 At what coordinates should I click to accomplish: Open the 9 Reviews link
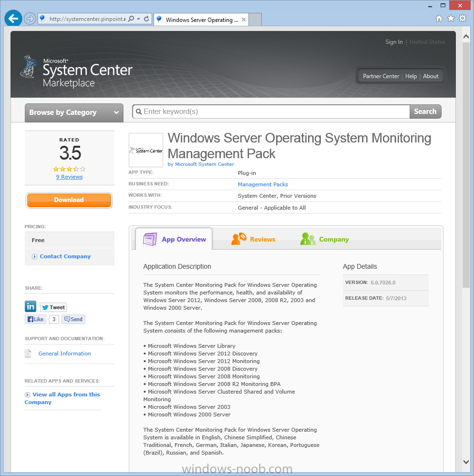click(x=69, y=177)
